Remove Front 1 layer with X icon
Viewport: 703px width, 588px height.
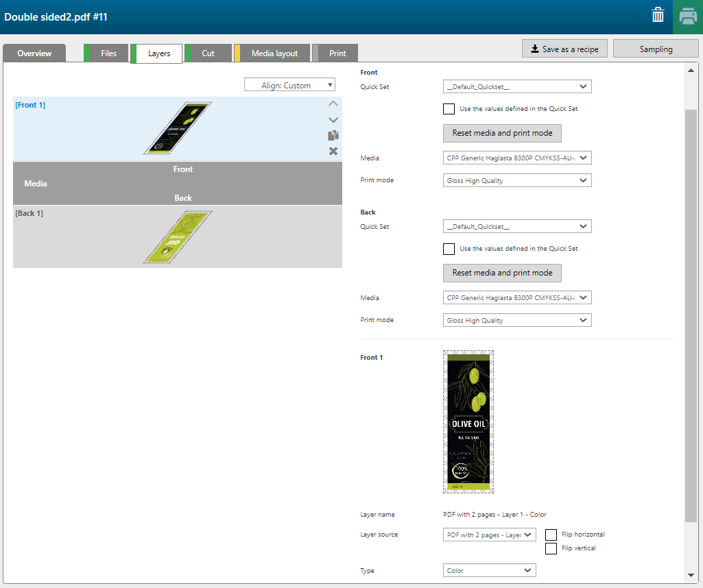pyautogui.click(x=333, y=151)
